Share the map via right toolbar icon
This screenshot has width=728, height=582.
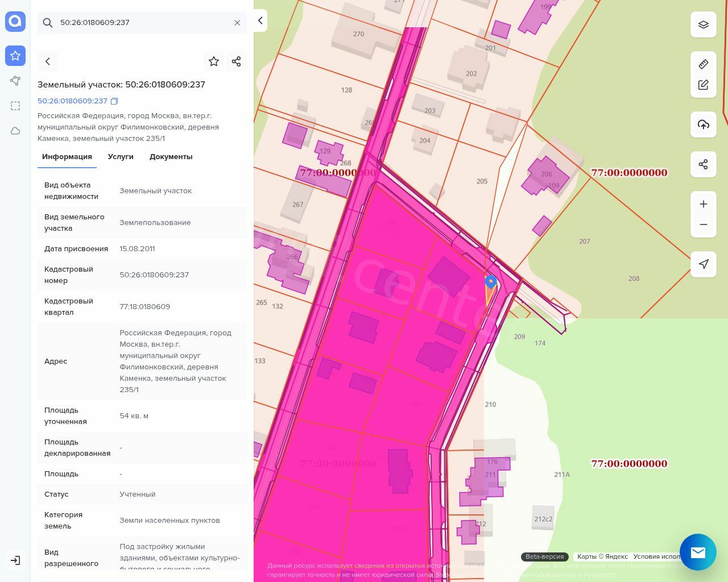click(704, 165)
